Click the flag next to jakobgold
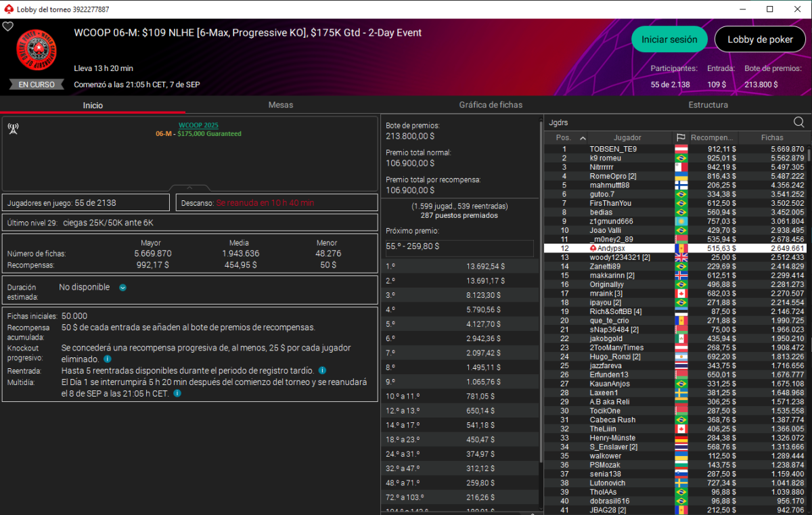This screenshot has width=812, height=515. click(x=681, y=338)
